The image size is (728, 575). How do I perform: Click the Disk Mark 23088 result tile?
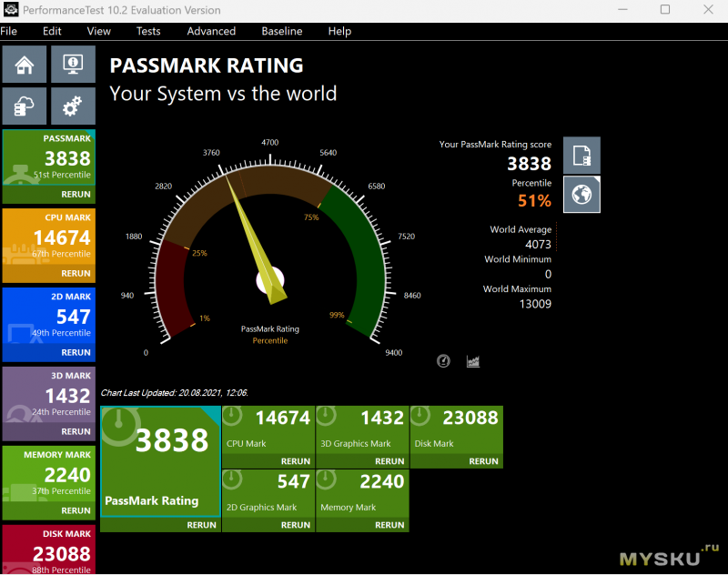coord(456,429)
